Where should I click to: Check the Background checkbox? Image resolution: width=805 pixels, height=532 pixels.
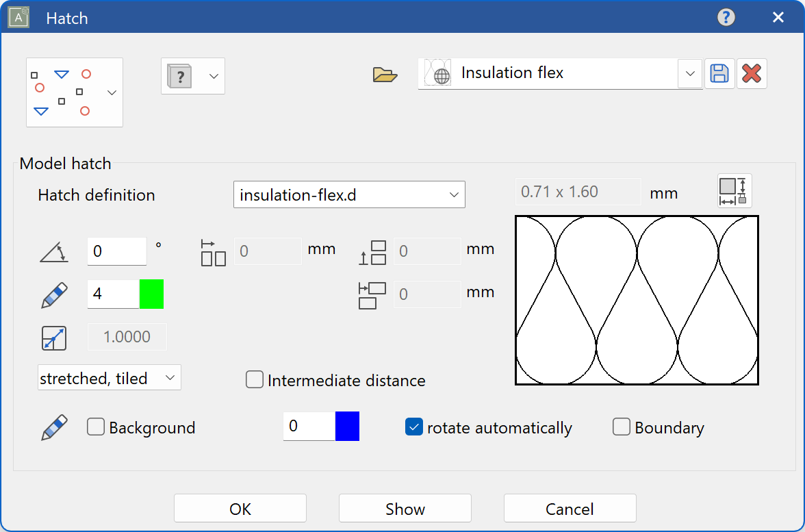[x=96, y=427]
